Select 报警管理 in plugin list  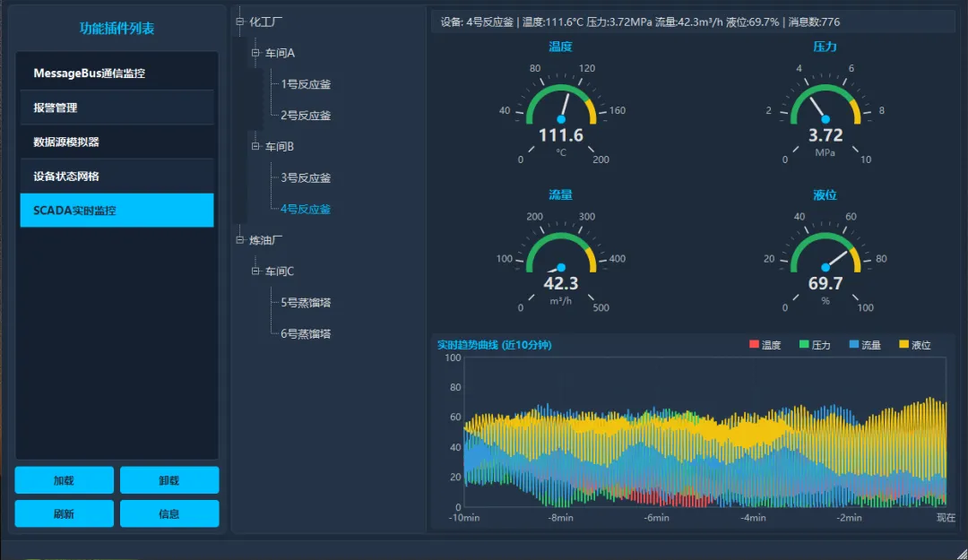[117, 108]
